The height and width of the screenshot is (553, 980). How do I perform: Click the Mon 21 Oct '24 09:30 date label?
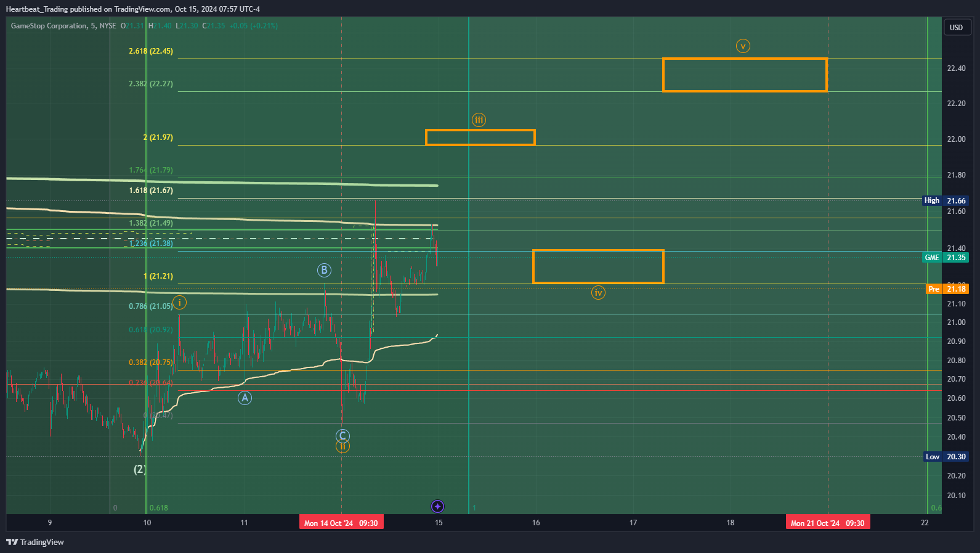point(828,523)
